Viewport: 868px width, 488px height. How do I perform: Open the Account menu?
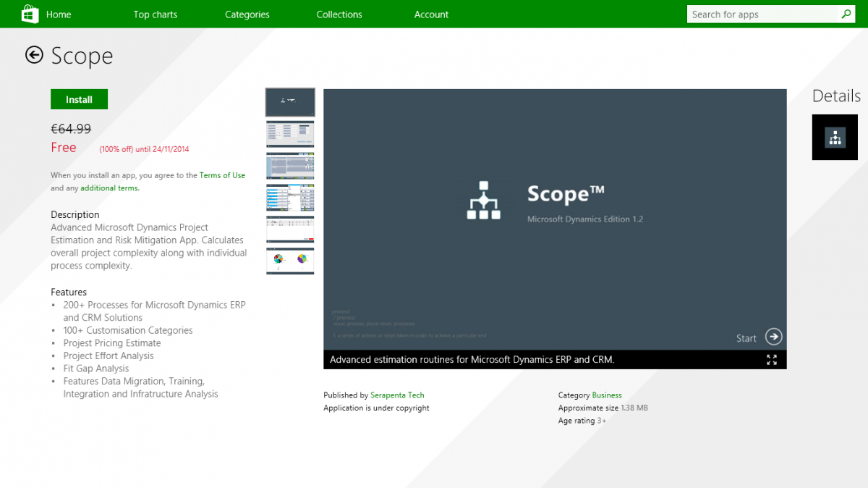[431, 14]
